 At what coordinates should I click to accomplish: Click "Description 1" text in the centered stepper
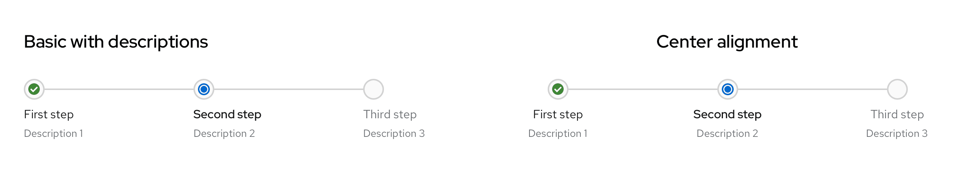tap(558, 133)
